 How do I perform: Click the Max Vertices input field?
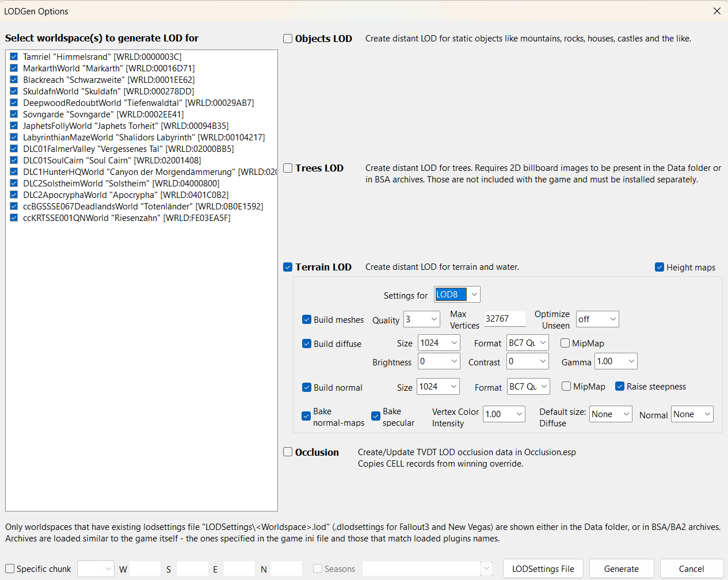505,319
